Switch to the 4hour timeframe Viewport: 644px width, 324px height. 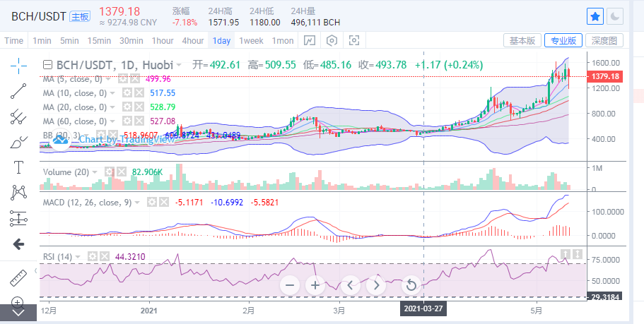click(193, 40)
